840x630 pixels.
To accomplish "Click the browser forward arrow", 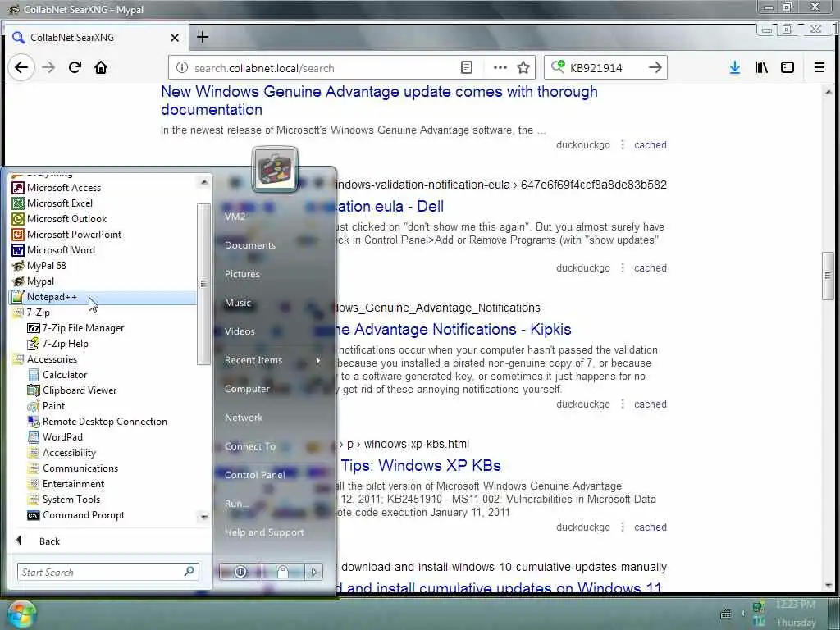I will (48, 67).
